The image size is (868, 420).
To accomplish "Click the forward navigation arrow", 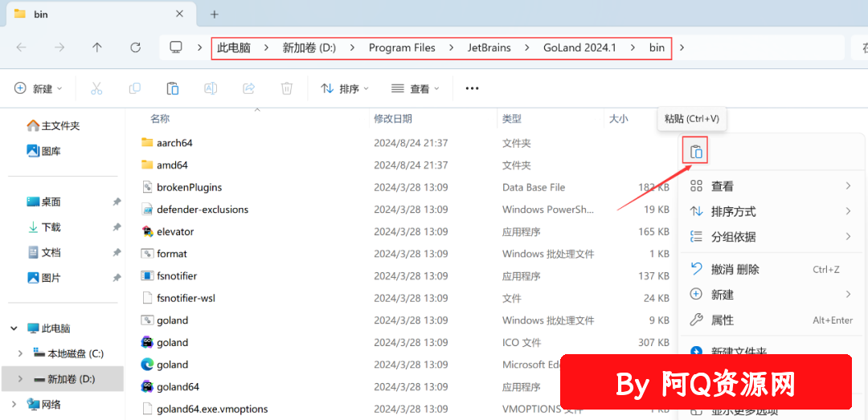I will pos(59,47).
